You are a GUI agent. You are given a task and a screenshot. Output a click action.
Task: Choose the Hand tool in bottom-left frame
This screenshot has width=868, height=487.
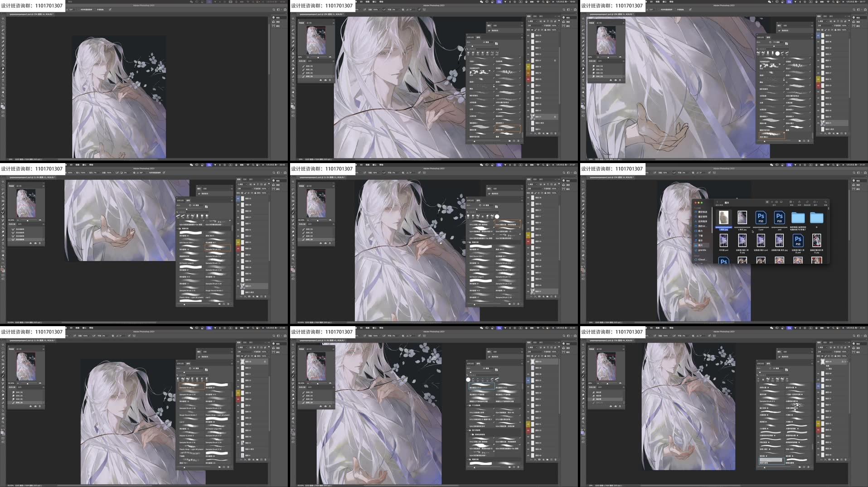click(x=3, y=418)
